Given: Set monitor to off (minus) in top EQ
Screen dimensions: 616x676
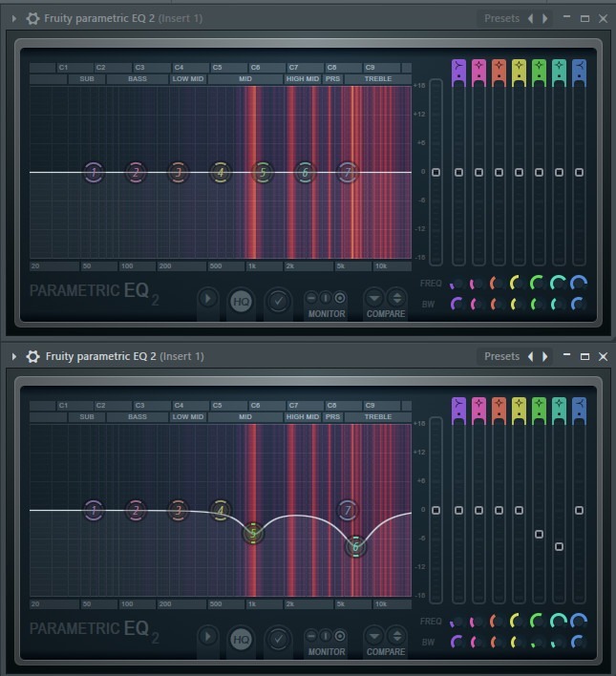Looking at the screenshot, I should coord(311,298).
